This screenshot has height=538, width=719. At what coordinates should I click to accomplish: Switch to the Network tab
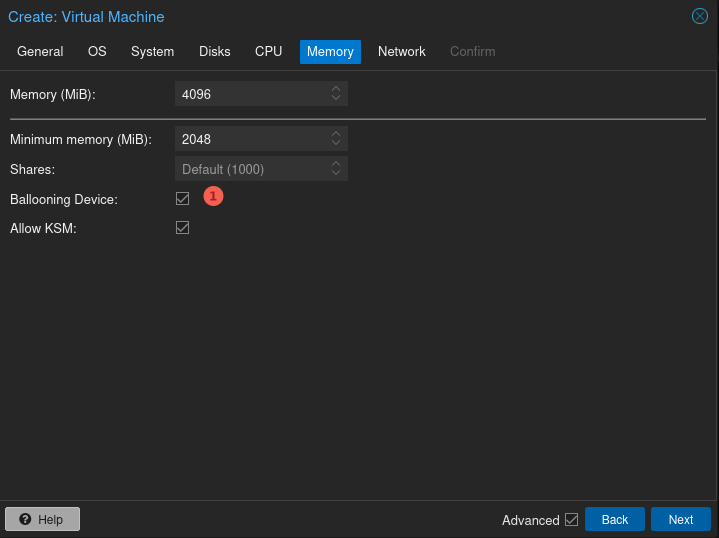[x=401, y=51]
